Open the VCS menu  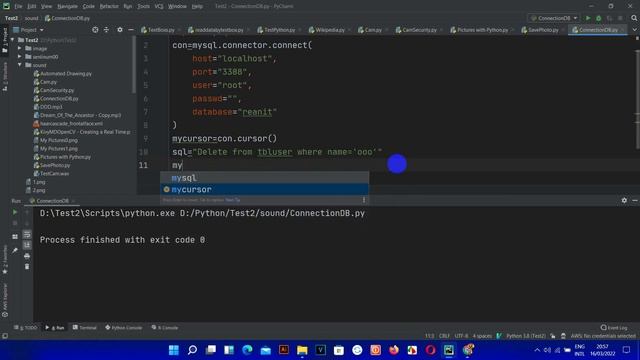click(x=159, y=6)
